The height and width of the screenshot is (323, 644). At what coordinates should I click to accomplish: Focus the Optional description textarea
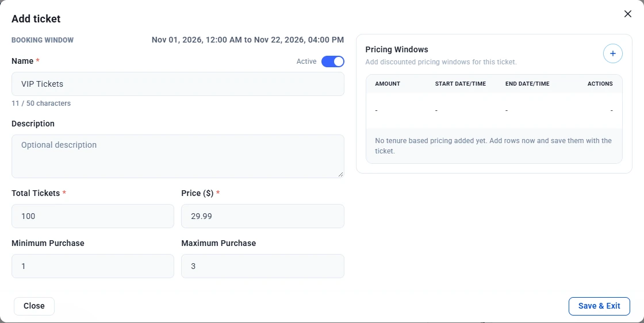click(x=178, y=156)
